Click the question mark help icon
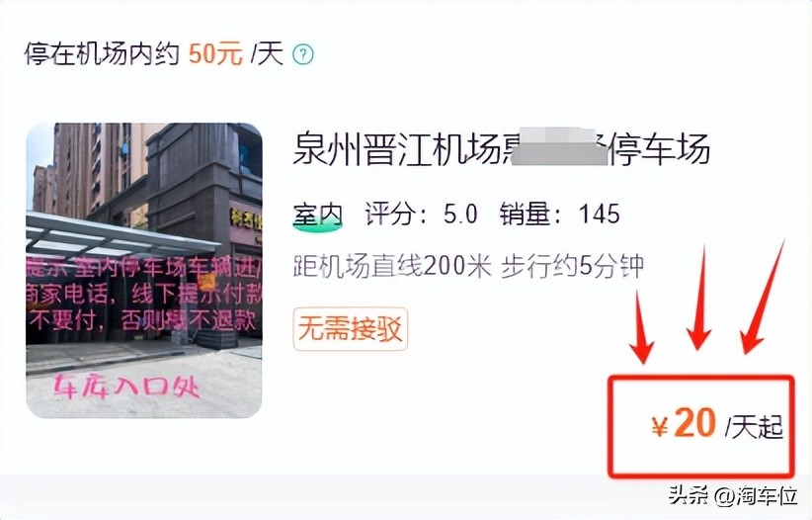This screenshot has height=520, width=812. [303, 54]
